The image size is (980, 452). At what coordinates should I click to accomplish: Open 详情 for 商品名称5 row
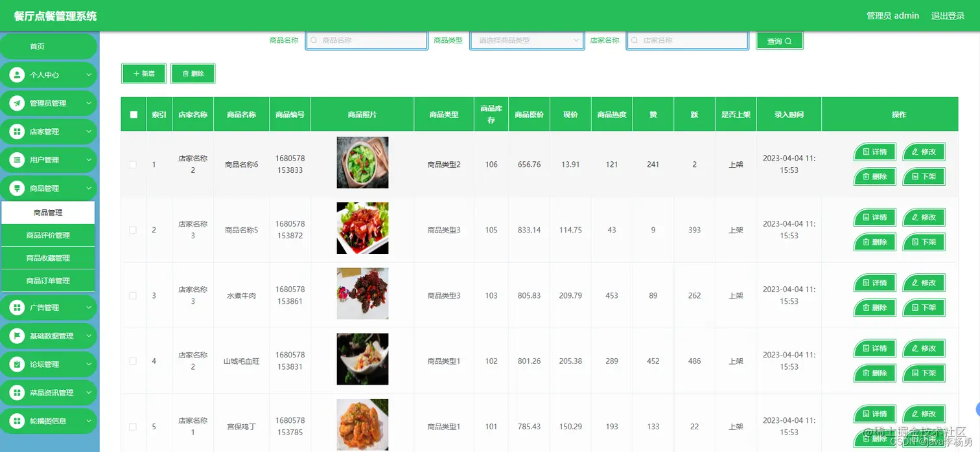[874, 217]
